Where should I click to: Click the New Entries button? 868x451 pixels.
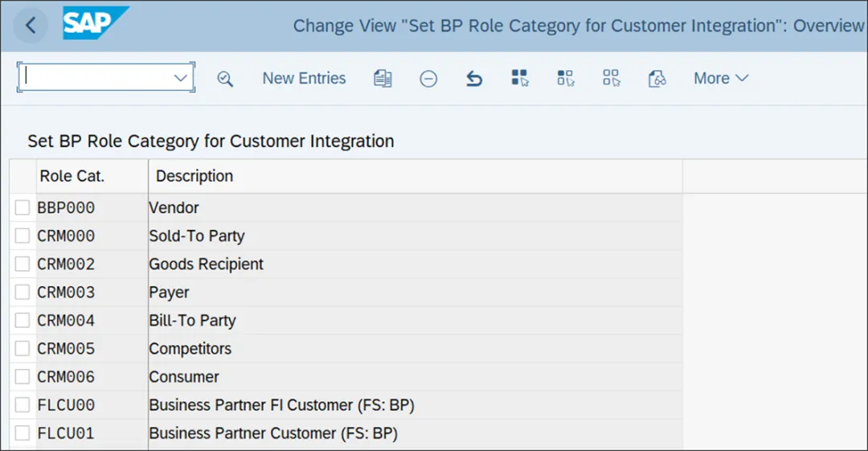pos(304,79)
